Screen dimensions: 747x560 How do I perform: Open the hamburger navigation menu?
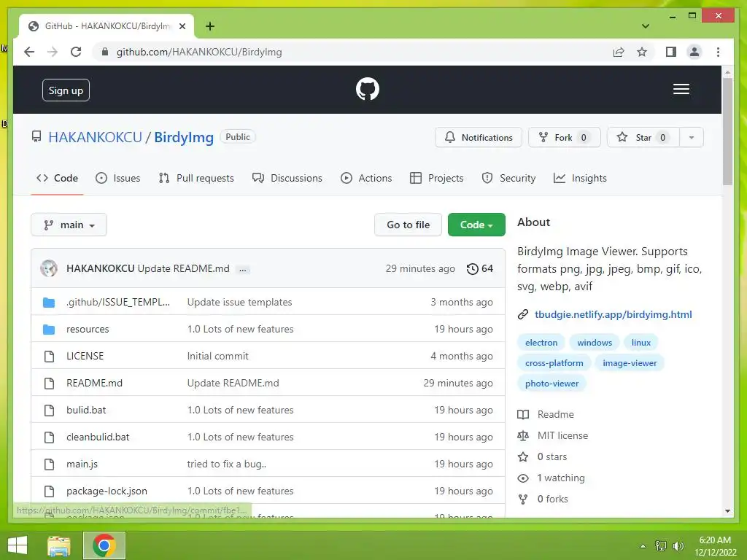coord(681,89)
